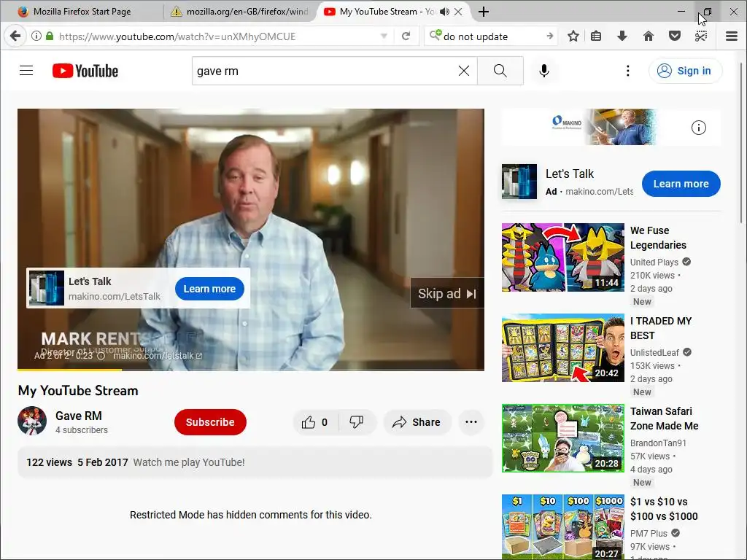
Task: Click UnlistedLeaf channel name
Action: 654,352
